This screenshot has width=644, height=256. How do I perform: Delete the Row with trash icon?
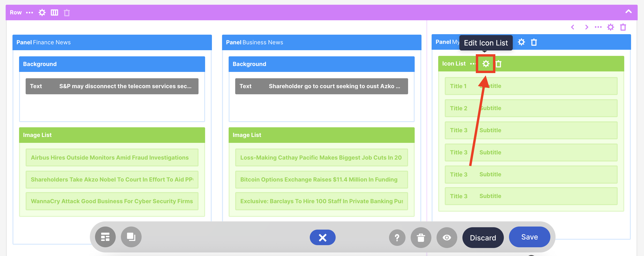tap(67, 12)
